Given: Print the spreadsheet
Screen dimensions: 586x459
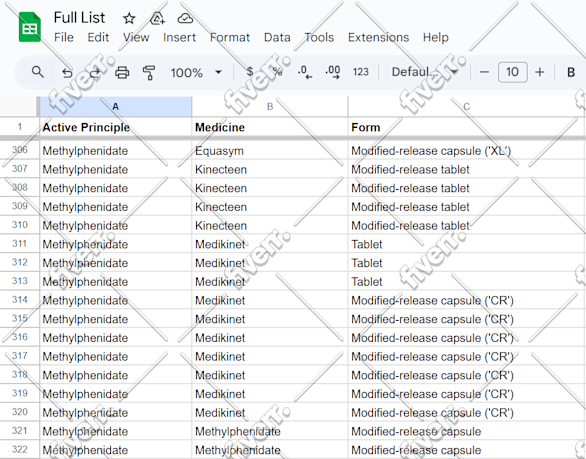Looking at the screenshot, I should tap(122, 72).
